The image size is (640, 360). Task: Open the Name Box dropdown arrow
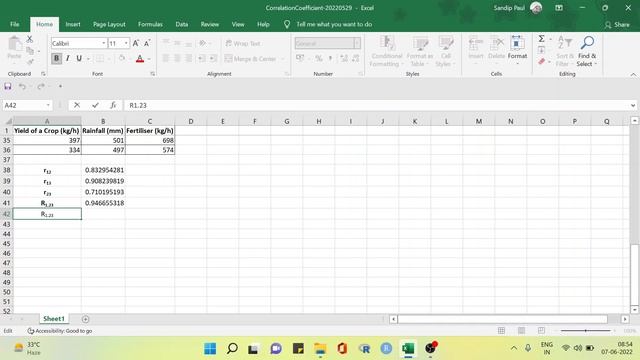click(48, 105)
